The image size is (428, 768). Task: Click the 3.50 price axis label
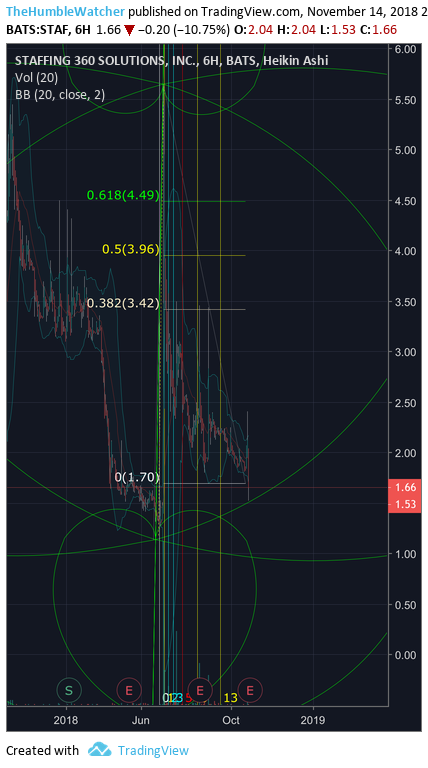click(x=405, y=302)
